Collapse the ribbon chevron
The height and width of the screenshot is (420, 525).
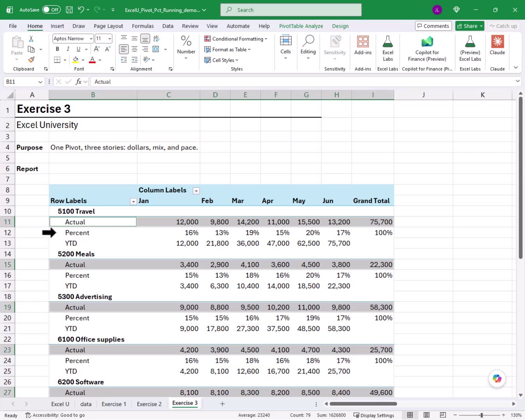(x=516, y=68)
